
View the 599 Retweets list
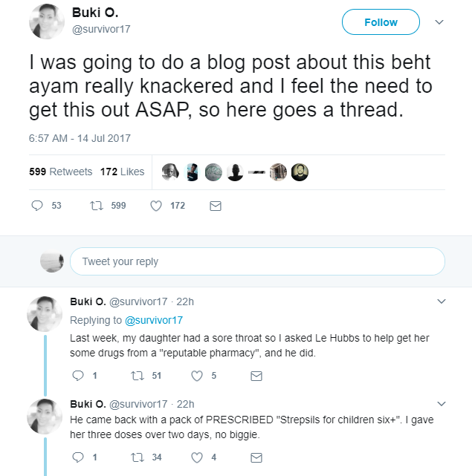(60, 172)
